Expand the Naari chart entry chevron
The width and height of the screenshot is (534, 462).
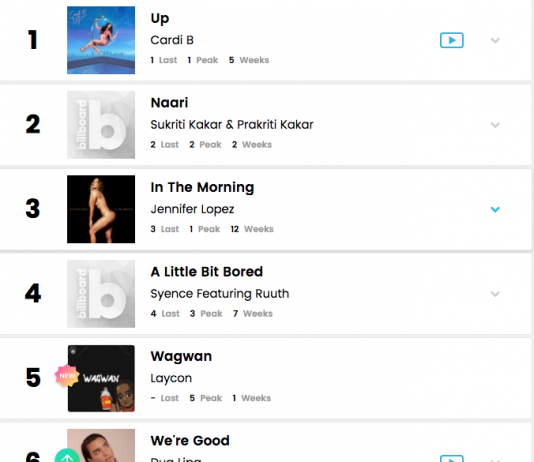pyautogui.click(x=495, y=125)
